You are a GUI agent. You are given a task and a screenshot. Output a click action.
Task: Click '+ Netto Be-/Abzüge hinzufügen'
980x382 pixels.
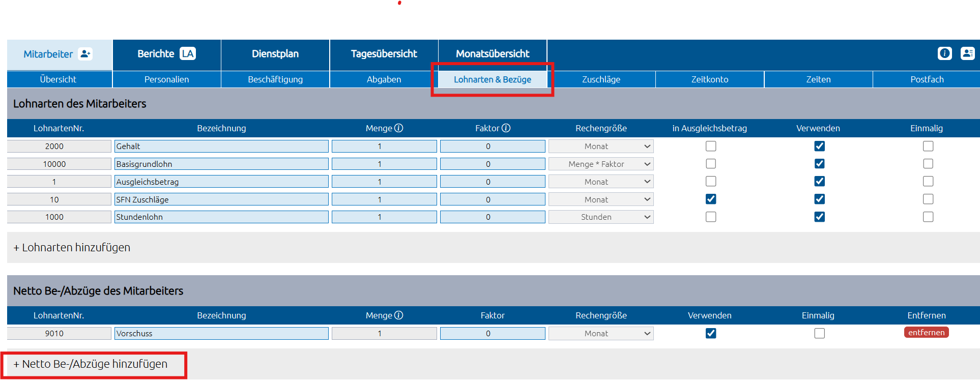point(91,364)
